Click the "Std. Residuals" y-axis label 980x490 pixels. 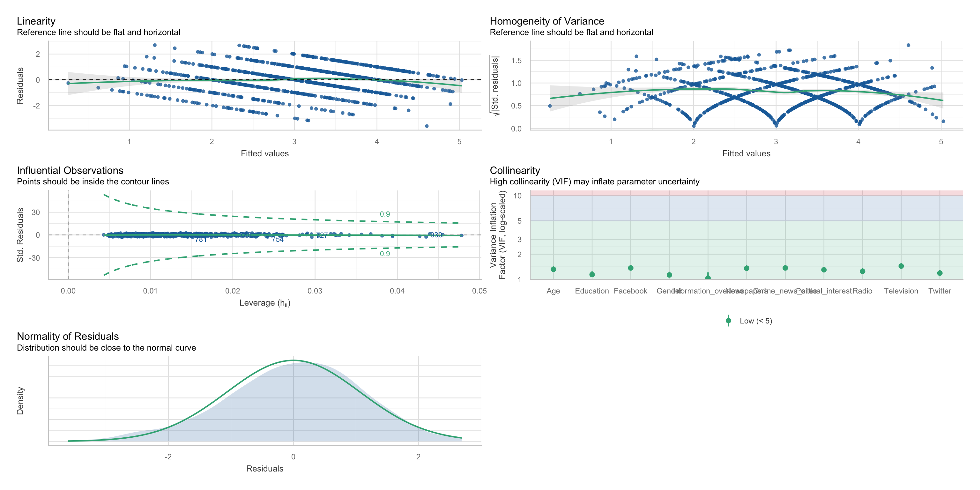[20, 235]
